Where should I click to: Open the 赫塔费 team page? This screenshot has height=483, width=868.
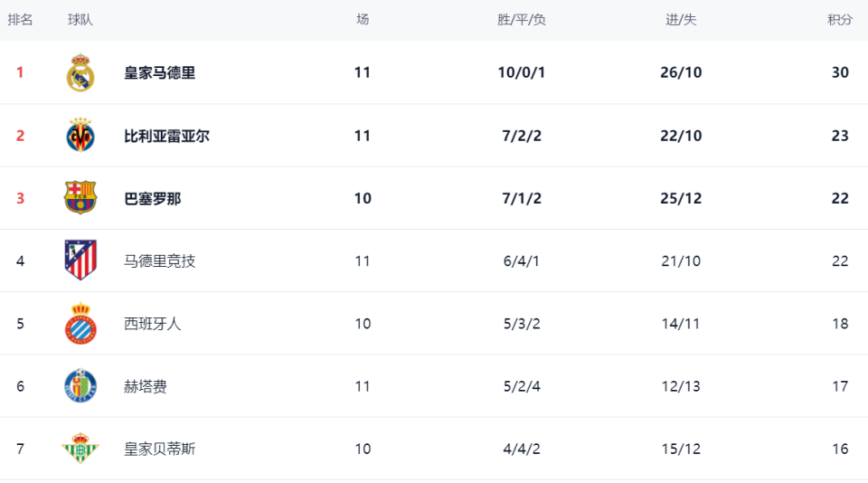pyautogui.click(x=146, y=386)
